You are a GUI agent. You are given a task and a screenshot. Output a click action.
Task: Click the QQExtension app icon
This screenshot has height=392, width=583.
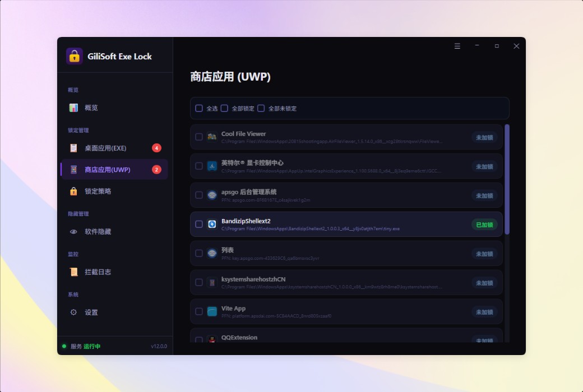(x=212, y=339)
